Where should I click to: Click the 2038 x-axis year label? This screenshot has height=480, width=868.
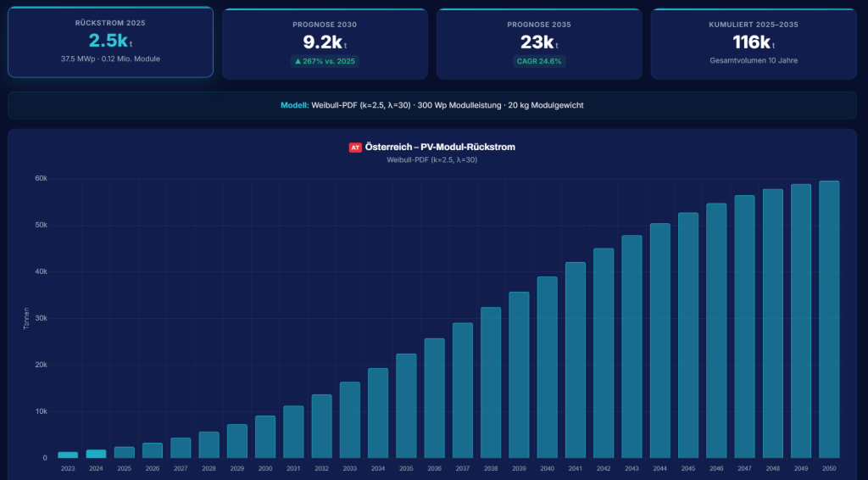491,468
